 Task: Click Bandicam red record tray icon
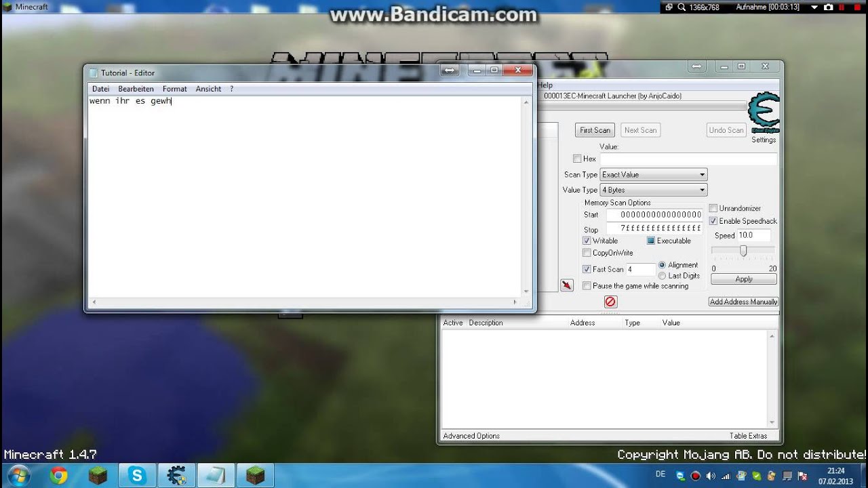(696, 476)
